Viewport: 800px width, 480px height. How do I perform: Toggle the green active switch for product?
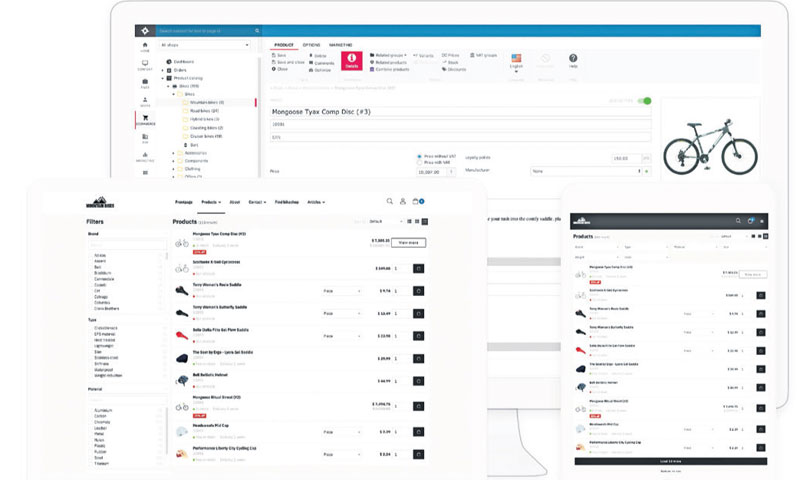click(x=645, y=101)
